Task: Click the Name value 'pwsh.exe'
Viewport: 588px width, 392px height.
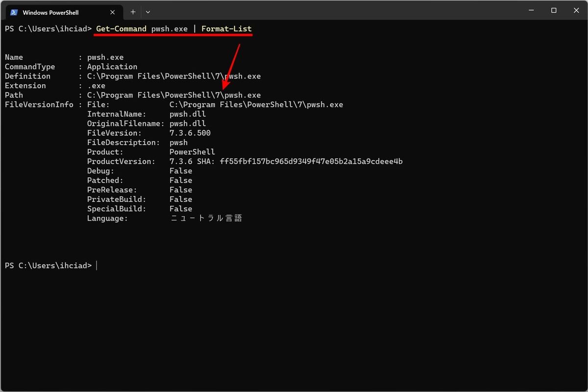Action: click(x=105, y=57)
